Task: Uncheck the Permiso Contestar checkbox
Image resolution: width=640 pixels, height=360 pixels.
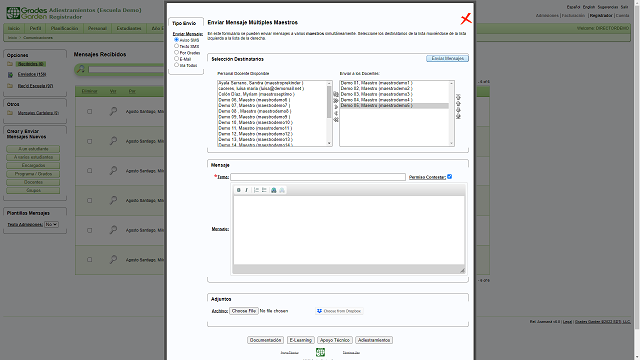Action: (x=449, y=177)
